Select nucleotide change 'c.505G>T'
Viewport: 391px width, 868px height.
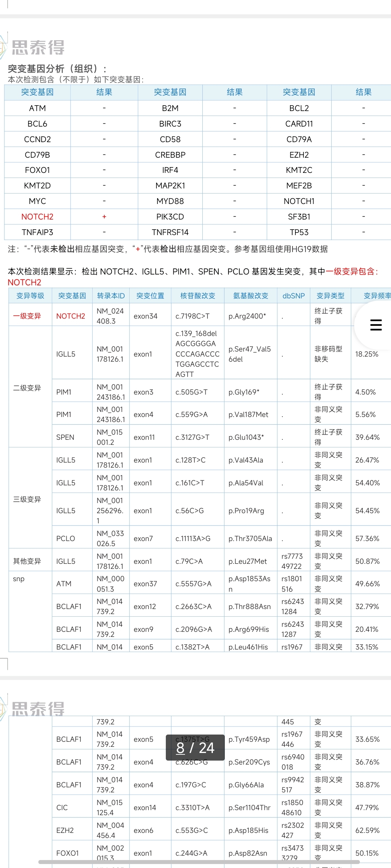[192, 392]
